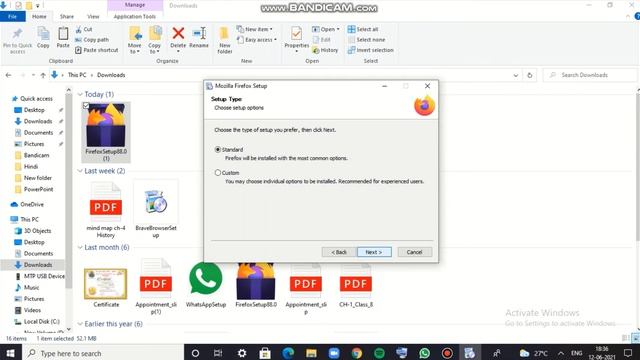Open the address bar history dropdown
Screen dimensions: 640x360
[516, 75]
